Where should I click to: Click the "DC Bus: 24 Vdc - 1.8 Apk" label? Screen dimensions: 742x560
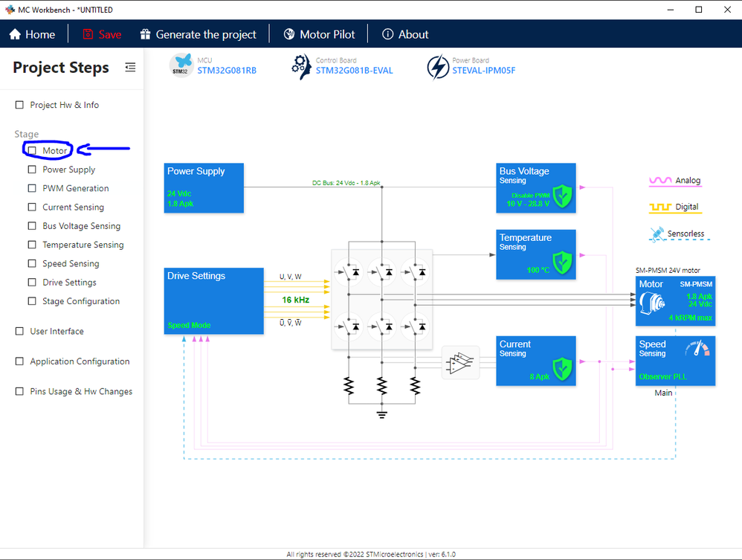346,183
